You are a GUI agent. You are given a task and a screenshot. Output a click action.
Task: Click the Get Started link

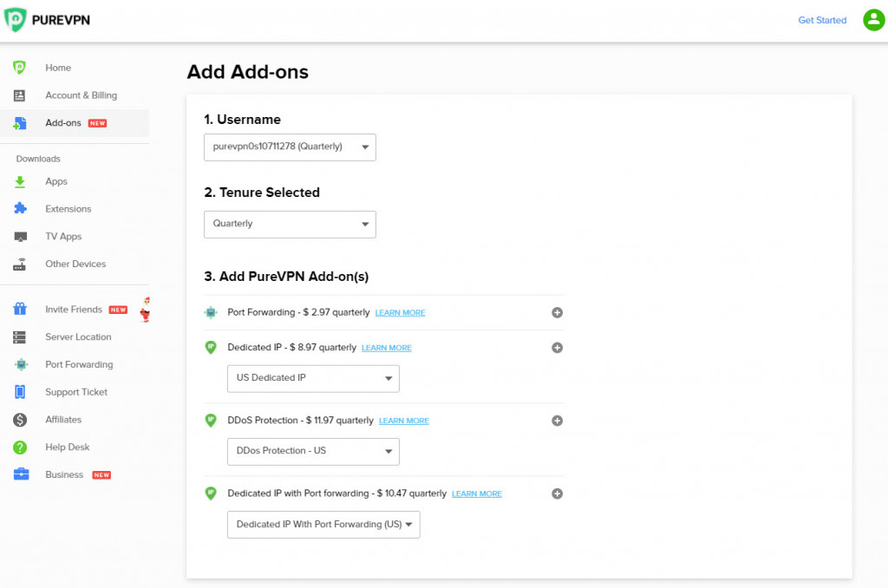[822, 20]
